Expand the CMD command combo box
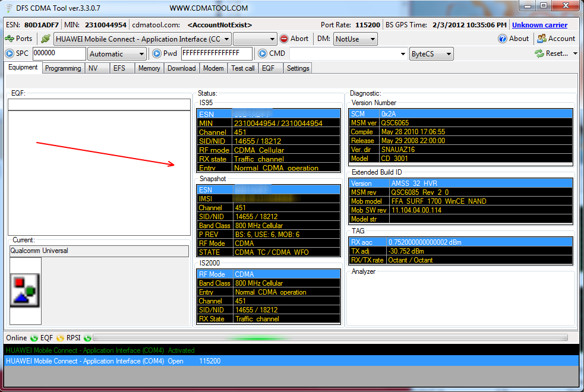 tap(403, 54)
